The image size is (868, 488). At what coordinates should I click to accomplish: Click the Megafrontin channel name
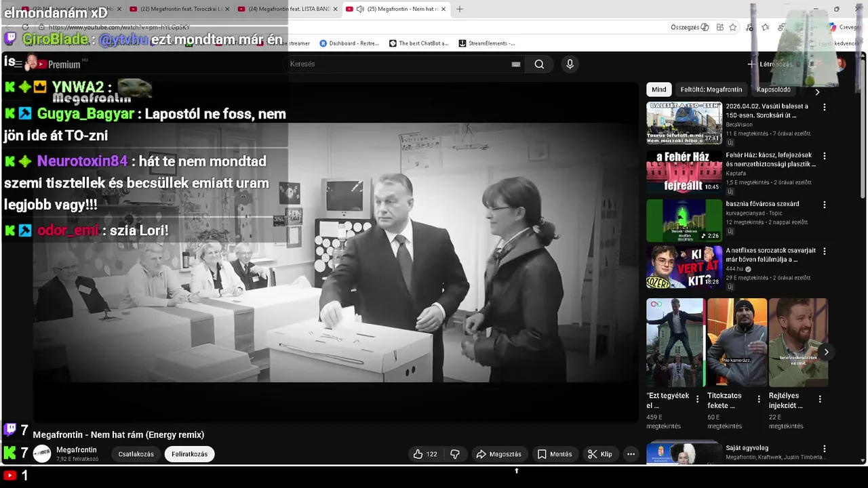[x=77, y=450]
